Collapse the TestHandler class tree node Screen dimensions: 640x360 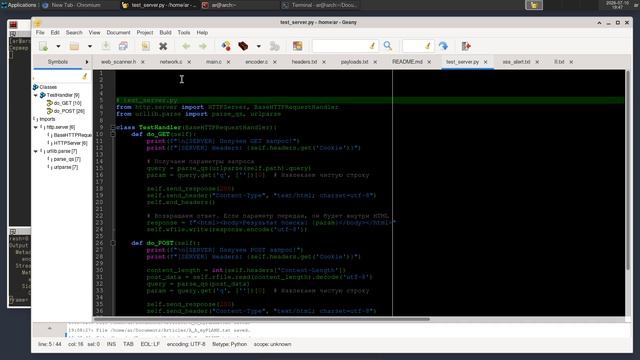(x=36, y=95)
